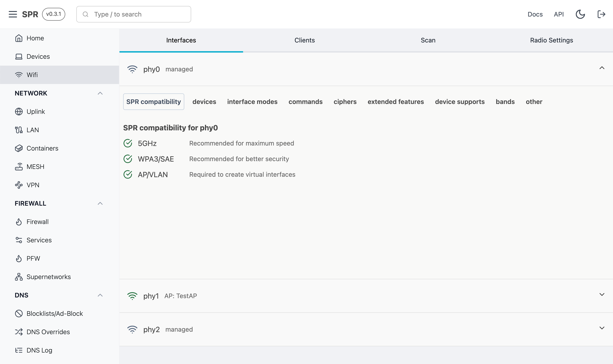Image resolution: width=613 pixels, height=364 pixels.
Task: Click the SPR logo text
Action: [x=30, y=14]
